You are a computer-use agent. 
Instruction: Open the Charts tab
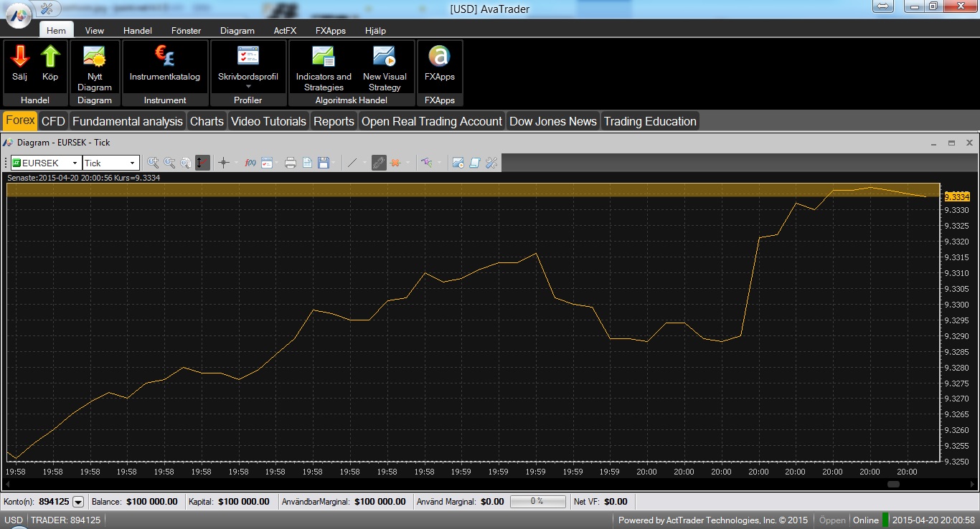(x=207, y=121)
